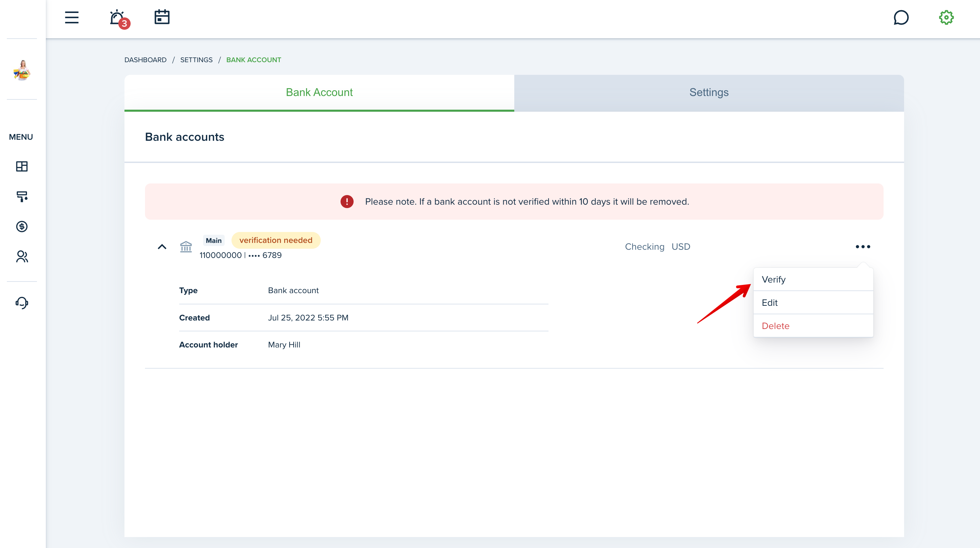980x548 pixels.
Task: Go to DASHBOARD breadcrumb
Action: coord(145,60)
